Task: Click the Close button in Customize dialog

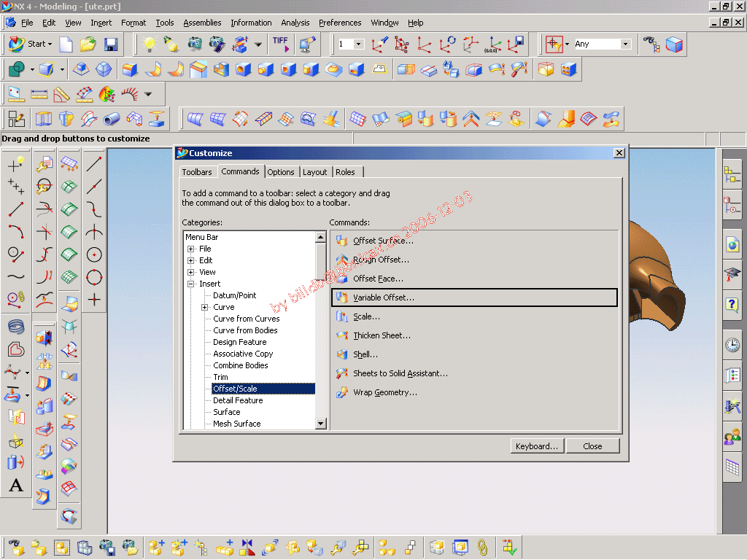Action: [x=592, y=446]
